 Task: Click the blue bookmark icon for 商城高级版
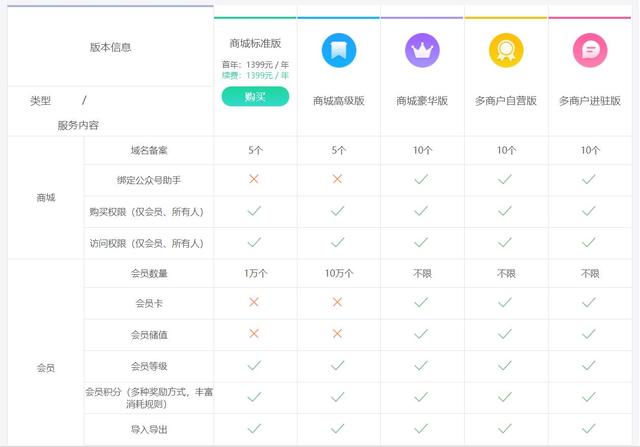339,50
